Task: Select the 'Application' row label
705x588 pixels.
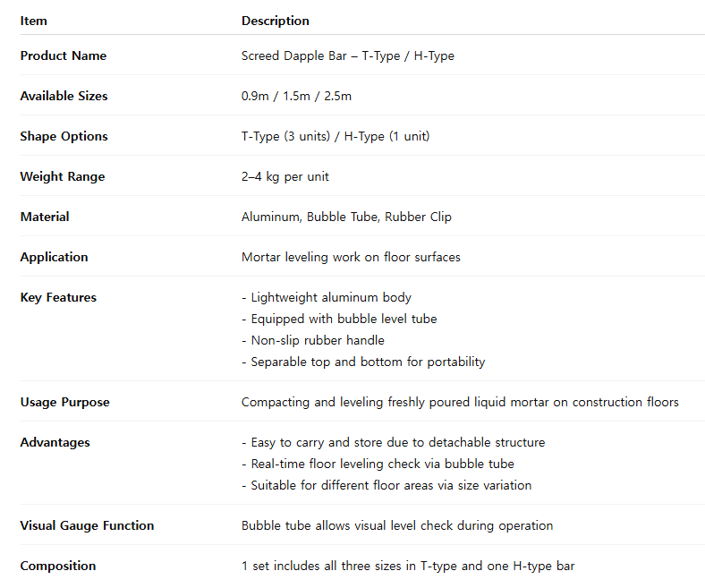Action: [54, 258]
